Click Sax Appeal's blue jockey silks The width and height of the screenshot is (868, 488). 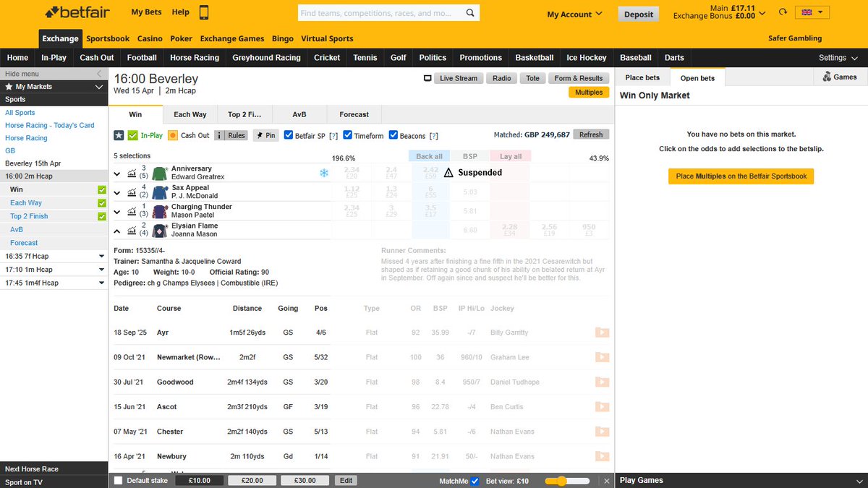pyautogui.click(x=159, y=192)
